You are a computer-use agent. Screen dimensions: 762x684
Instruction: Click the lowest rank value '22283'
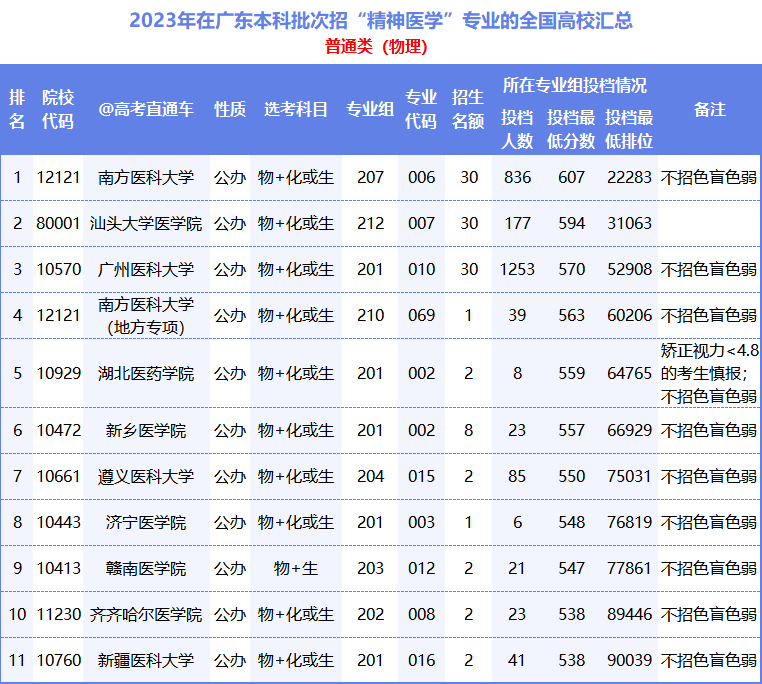click(x=629, y=177)
